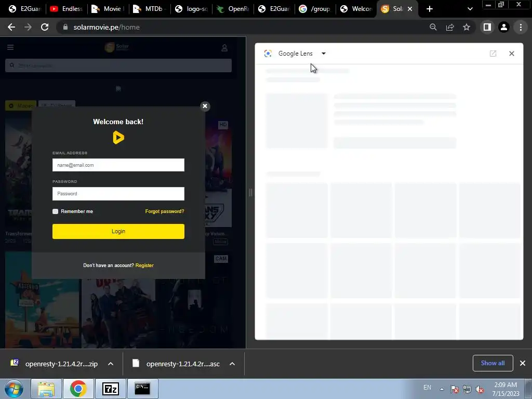Click the Action Center flag tray icon
Viewport: 532px width, 399px height.
pyautogui.click(x=455, y=390)
